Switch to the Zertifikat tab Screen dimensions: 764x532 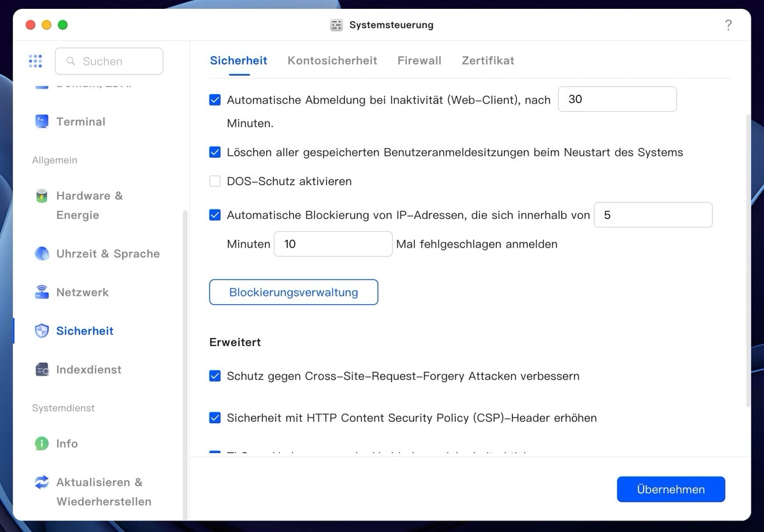[x=488, y=61]
